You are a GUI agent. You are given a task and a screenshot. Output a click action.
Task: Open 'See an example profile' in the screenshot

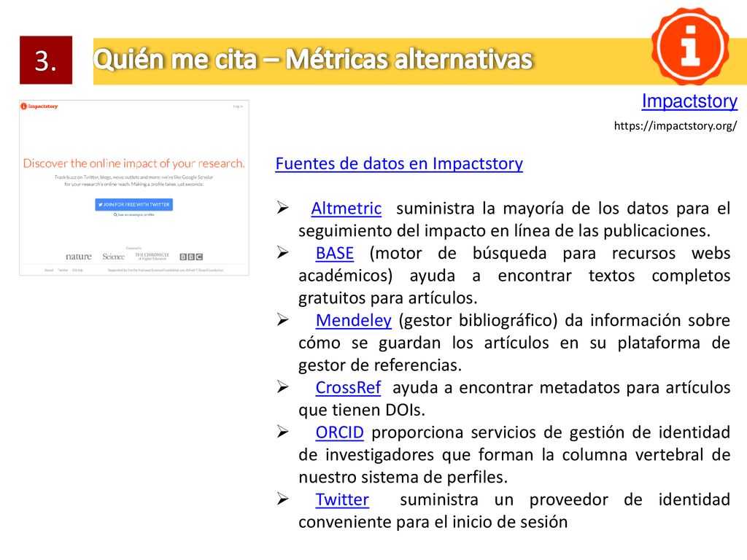pyautogui.click(x=134, y=215)
